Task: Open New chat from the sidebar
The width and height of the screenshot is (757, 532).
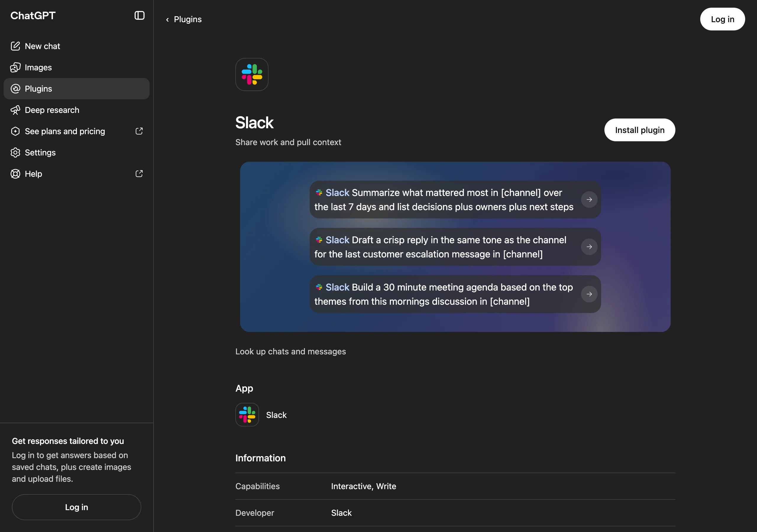Action: point(76,46)
